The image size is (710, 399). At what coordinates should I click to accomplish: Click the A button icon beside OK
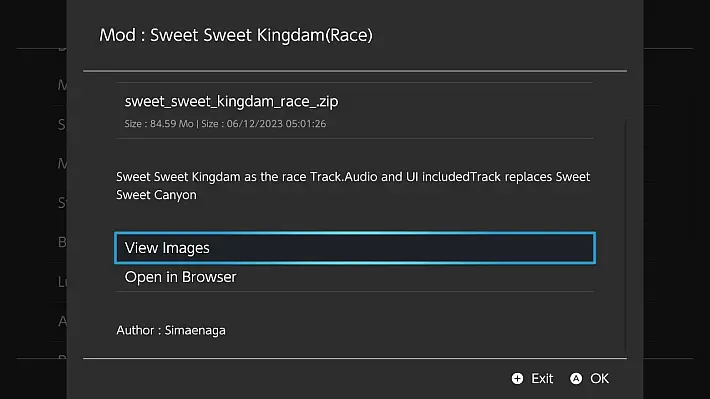point(576,378)
